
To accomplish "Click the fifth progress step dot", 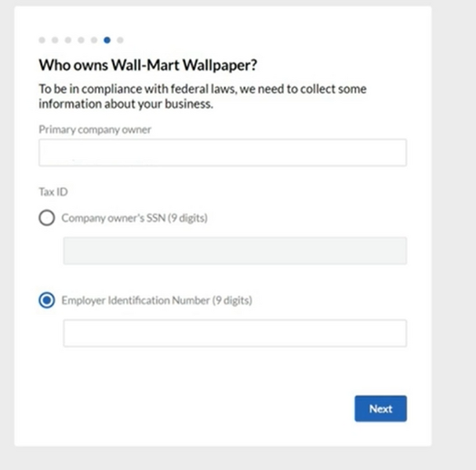I will tap(94, 40).
